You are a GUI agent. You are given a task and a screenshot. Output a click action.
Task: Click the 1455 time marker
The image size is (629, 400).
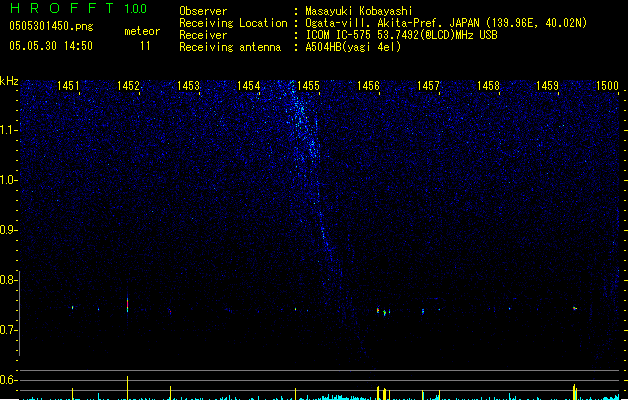(308, 86)
